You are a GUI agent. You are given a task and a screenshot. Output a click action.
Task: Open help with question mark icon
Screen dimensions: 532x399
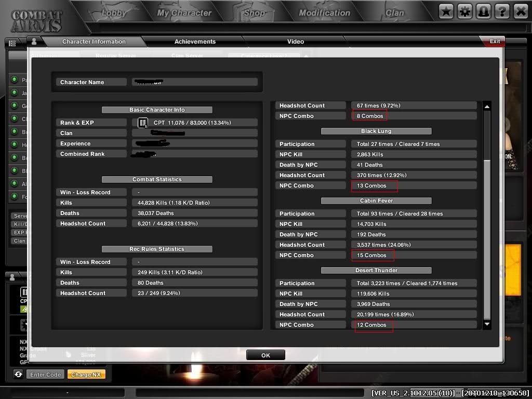(x=502, y=11)
